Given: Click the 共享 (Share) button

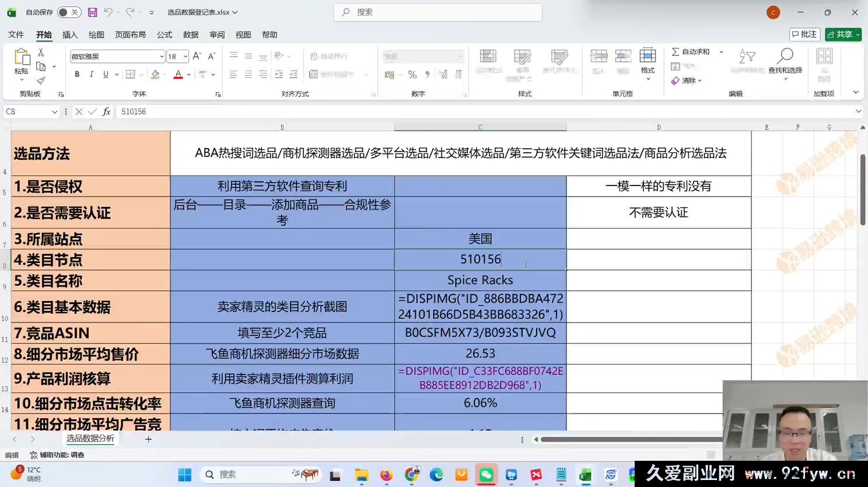Looking at the screenshot, I should tap(842, 34).
